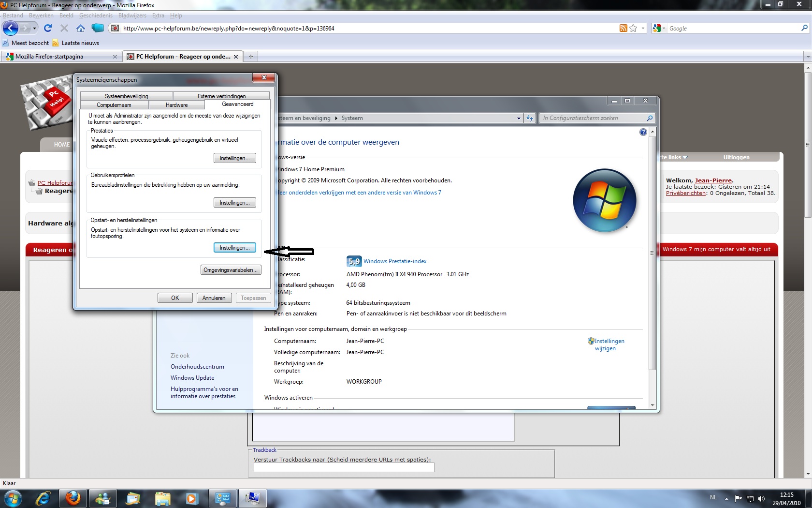Image resolution: width=812 pixels, height=508 pixels.
Task: Open the Bestand menu
Action: (13, 15)
